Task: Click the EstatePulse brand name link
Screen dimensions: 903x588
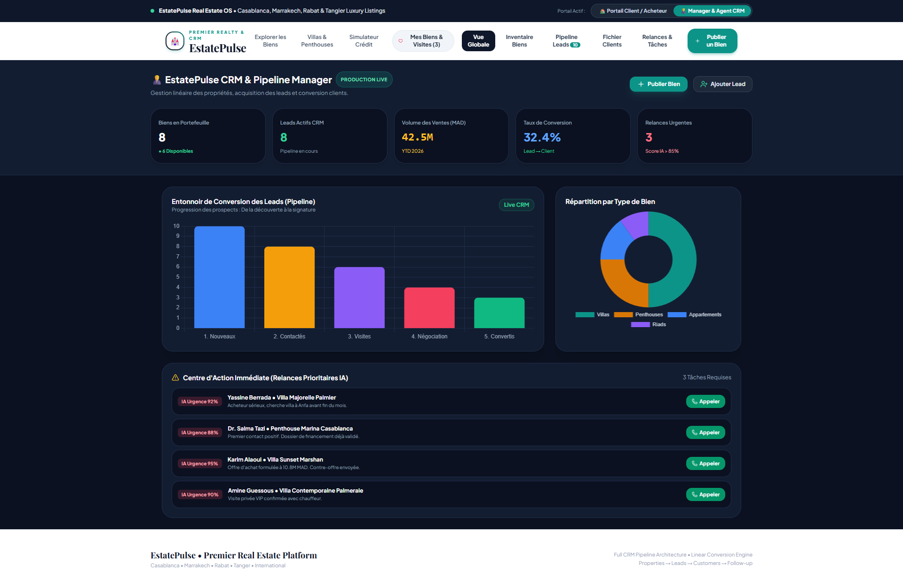Action: 217,48
